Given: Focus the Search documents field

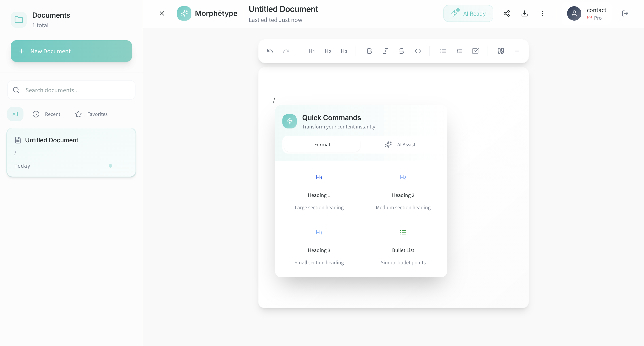Looking at the screenshot, I should (x=72, y=90).
